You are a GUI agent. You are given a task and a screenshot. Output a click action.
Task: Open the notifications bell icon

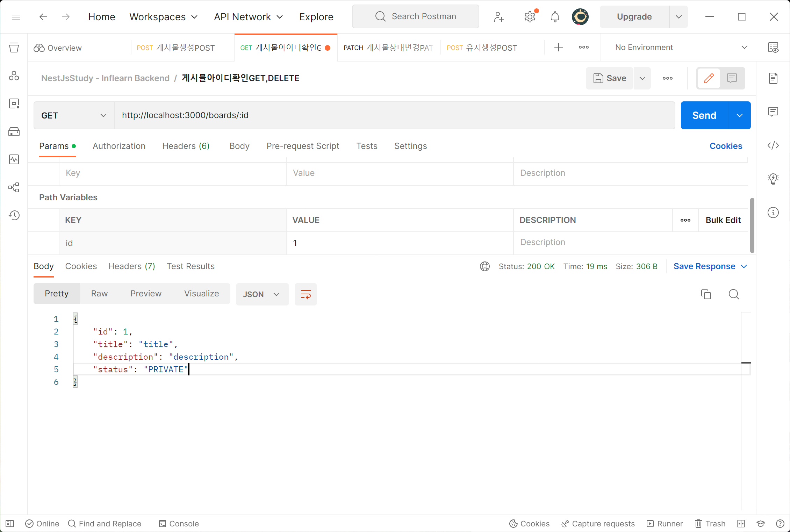(555, 17)
